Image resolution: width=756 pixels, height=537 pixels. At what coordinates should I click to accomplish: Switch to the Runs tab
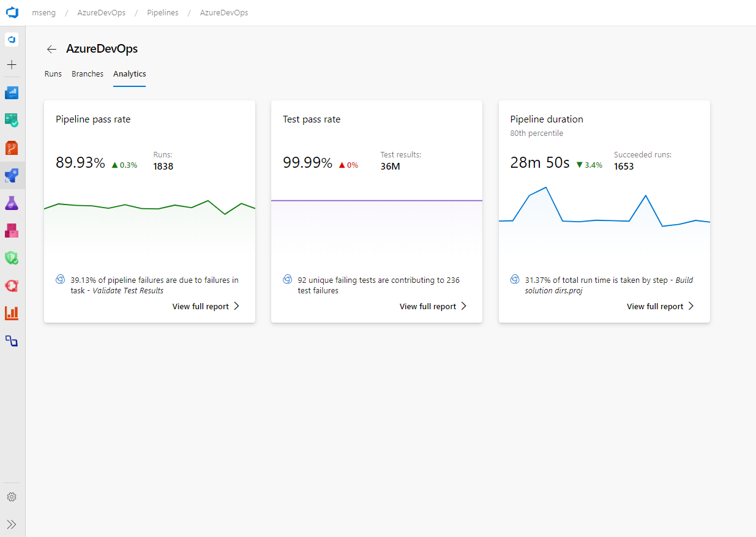tap(53, 73)
